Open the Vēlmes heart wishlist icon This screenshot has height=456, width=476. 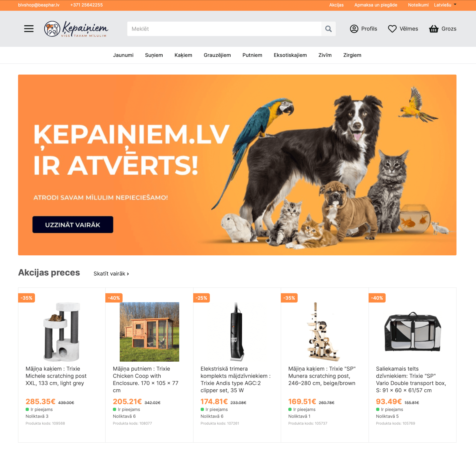(392, 29)
